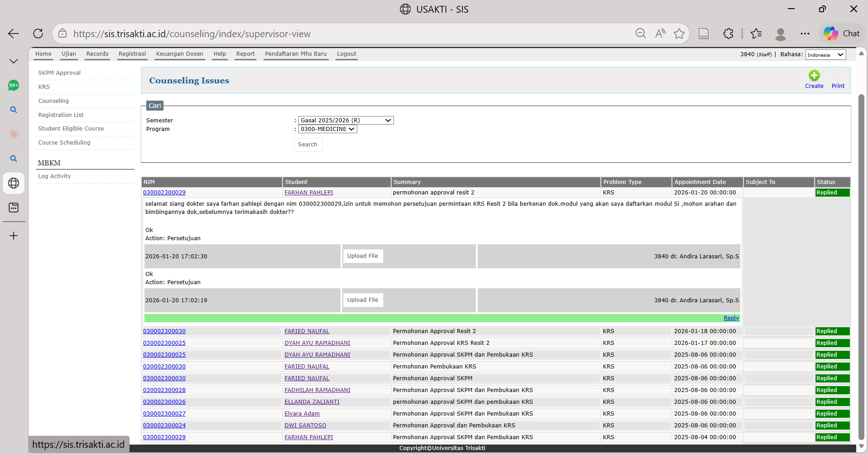Image resolution: width=868 pixels, height=455 pixels.
Task: Click the page vertical scrollbar
Action: 861,267
